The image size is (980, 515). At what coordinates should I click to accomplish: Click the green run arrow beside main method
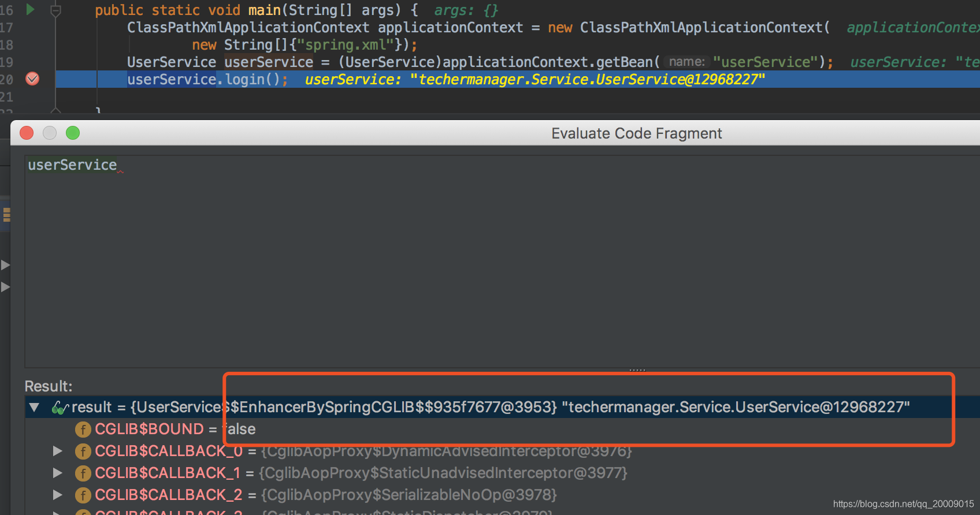pyautogui.click(x=30, y=9)
